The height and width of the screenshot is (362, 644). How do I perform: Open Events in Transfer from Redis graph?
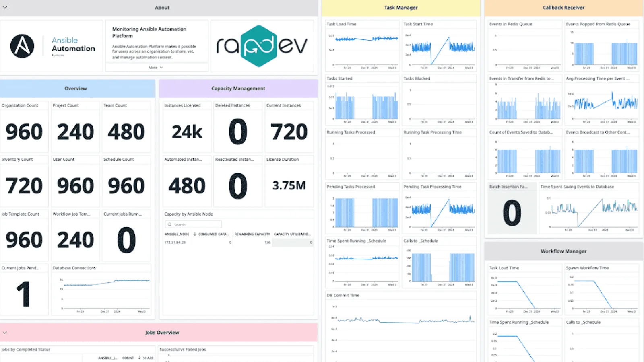tap(524, 104)
